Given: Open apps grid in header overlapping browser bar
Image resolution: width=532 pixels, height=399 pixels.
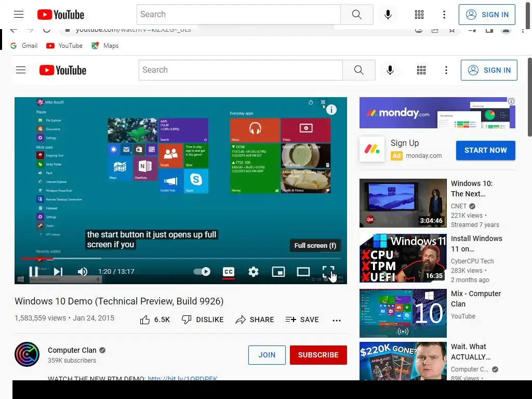Looking at the screenshot, I should tap(419, 14).
